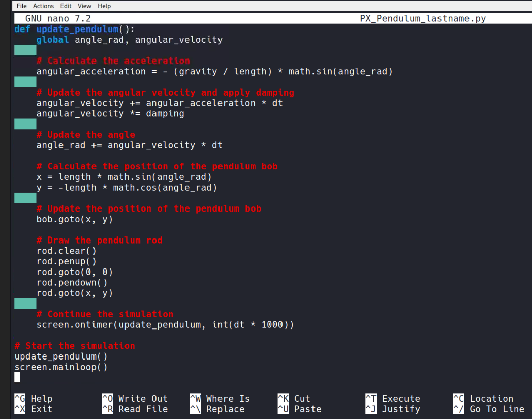This screenshot has height=419, width=532.
Task: Click the ^G Help shortcut
Action: pos(34,399)
